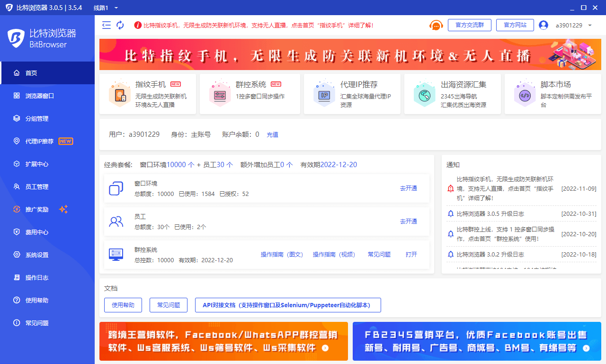The image size is (606, 364).
Task: Click the 群控系统 card icon
Action: (218, 94)
